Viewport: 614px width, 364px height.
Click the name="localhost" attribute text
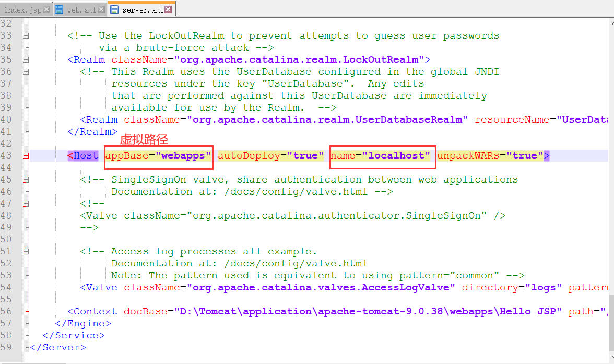pos(382,155)
